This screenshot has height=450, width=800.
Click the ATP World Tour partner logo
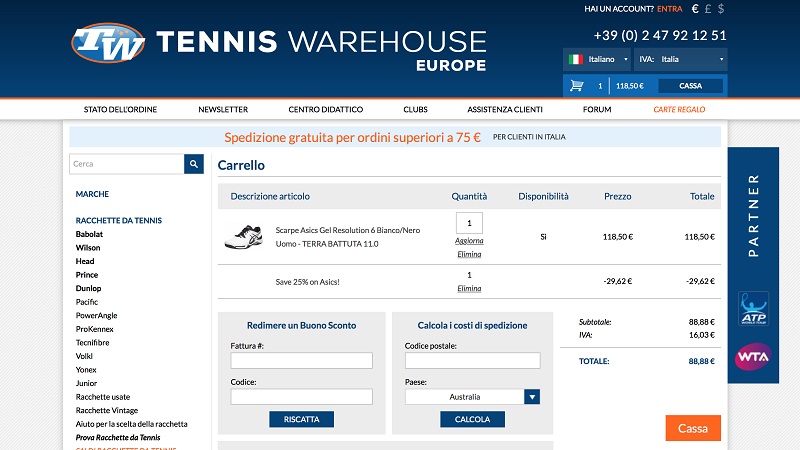tap(752, 309)
